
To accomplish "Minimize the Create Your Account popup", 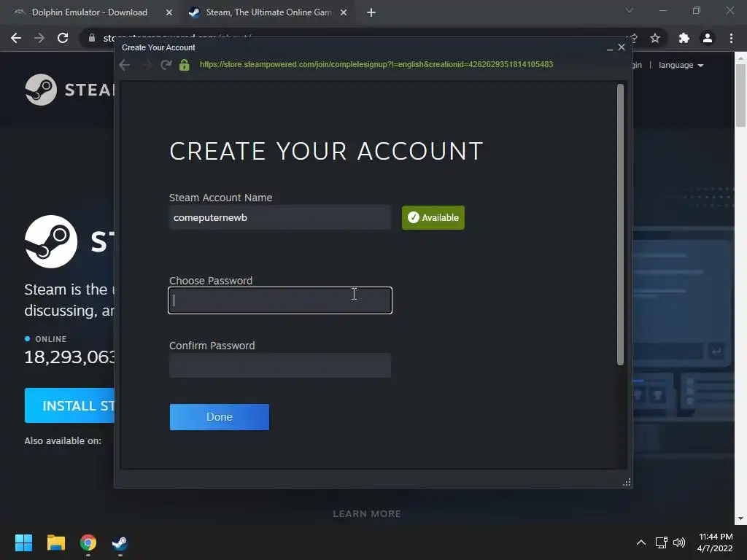I will [609, 48].
